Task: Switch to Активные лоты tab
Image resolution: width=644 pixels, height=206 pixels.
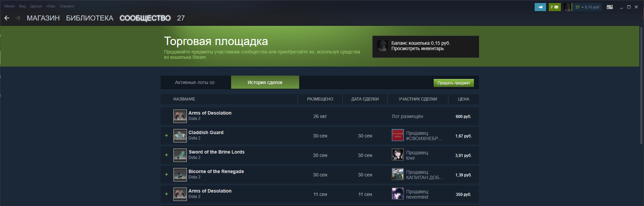Action: (195, 82)
